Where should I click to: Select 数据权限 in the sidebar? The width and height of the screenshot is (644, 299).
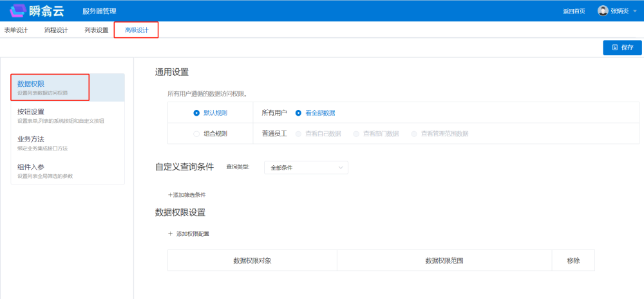click(50, 87)
